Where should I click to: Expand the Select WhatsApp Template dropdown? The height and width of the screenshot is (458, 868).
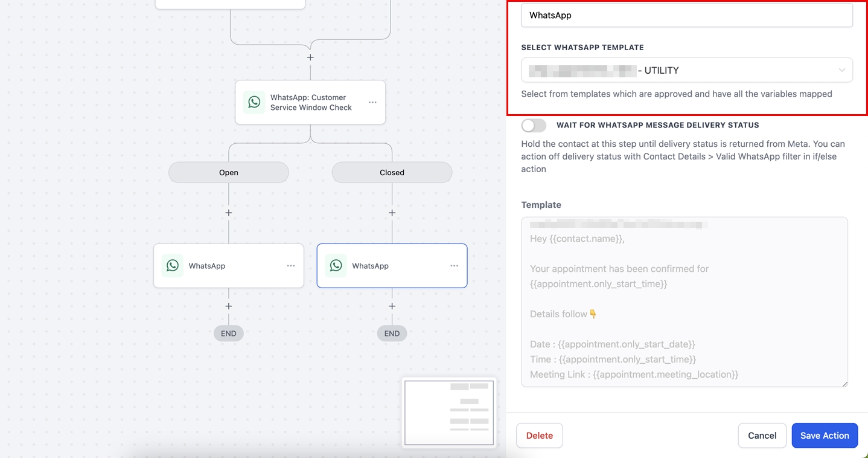(x=687, y=70)
